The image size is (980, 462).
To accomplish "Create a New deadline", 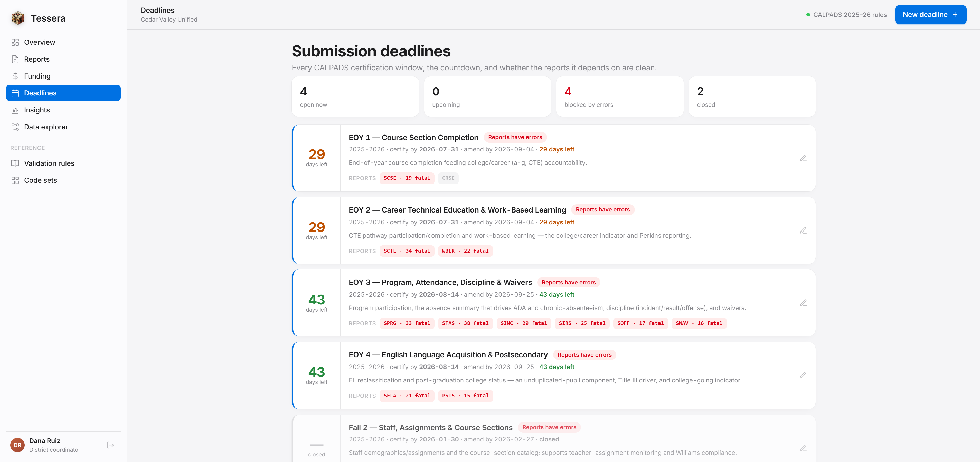I will 930,15.
